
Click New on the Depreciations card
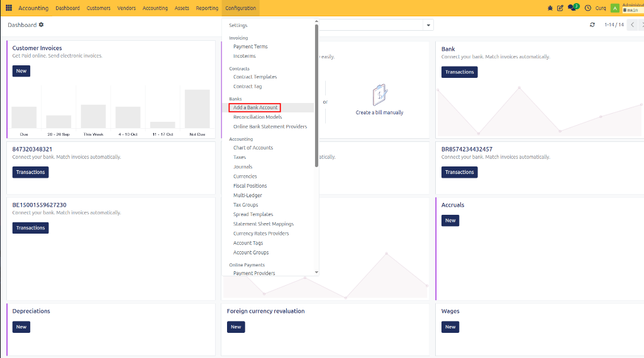[x=21, y=327]
